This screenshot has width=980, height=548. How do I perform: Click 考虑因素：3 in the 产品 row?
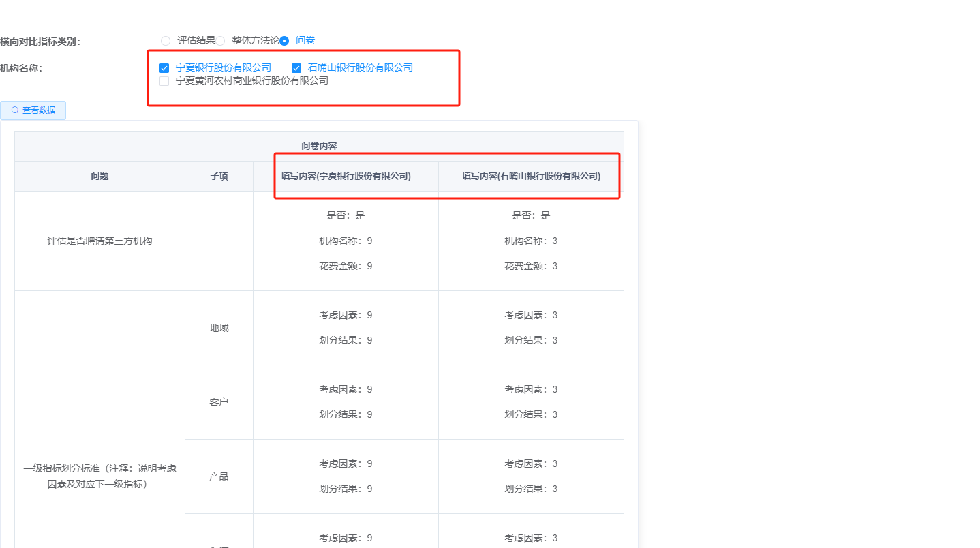pos(531,463)
